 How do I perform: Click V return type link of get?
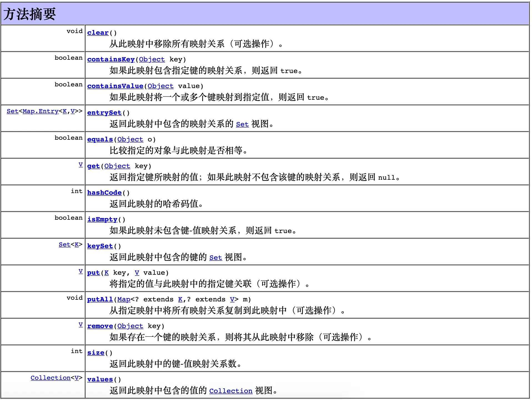click(x=81, y=165)
